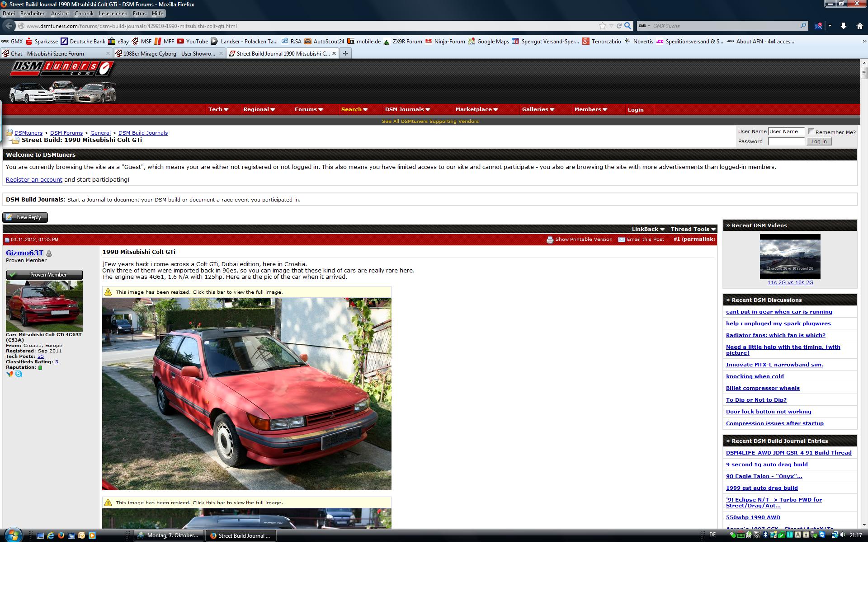Open the Lesezeichen menu in Firefox
The height and width of the screenshot is (610, 868).
tap(113, 14)
